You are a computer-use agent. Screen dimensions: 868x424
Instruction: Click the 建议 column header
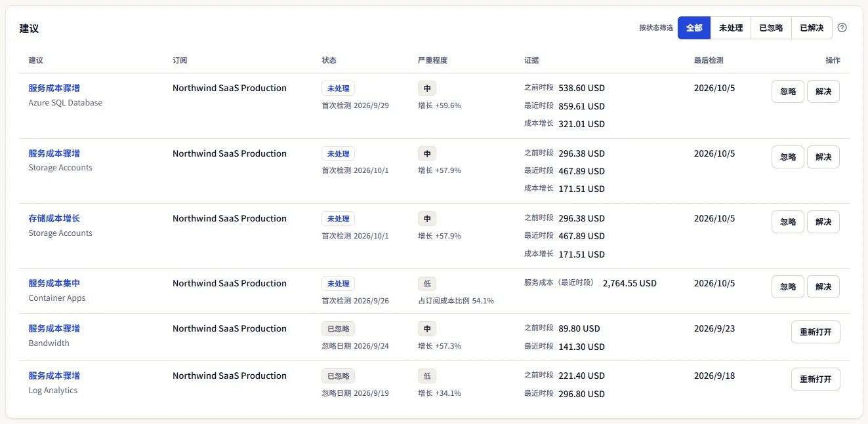[36, 60]
